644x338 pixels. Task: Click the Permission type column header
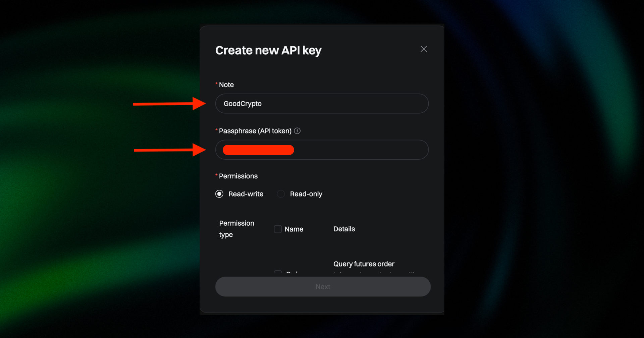tap(236, 229)
